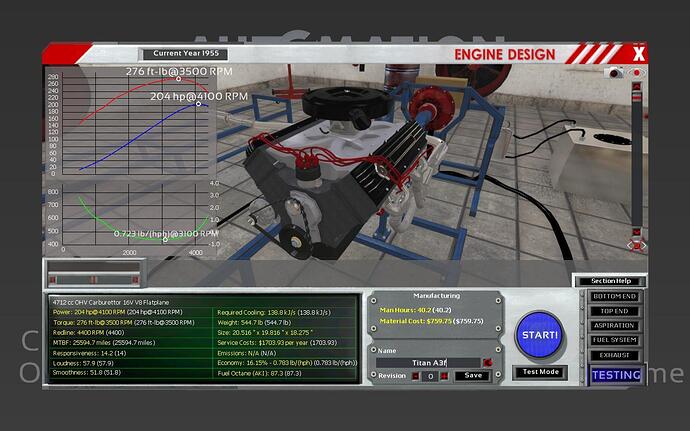
Task: Open the Exhaust section
Action: pyautogui.click(x=616, y=353)
